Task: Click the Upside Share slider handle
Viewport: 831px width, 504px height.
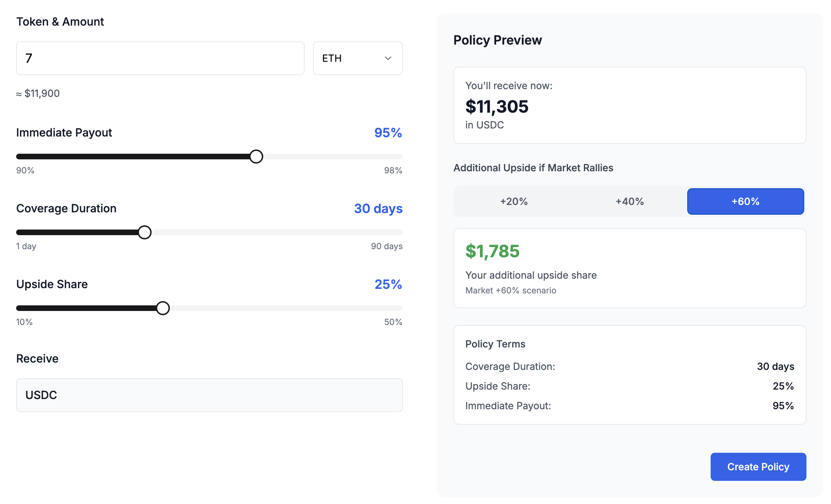Action: 163,308
